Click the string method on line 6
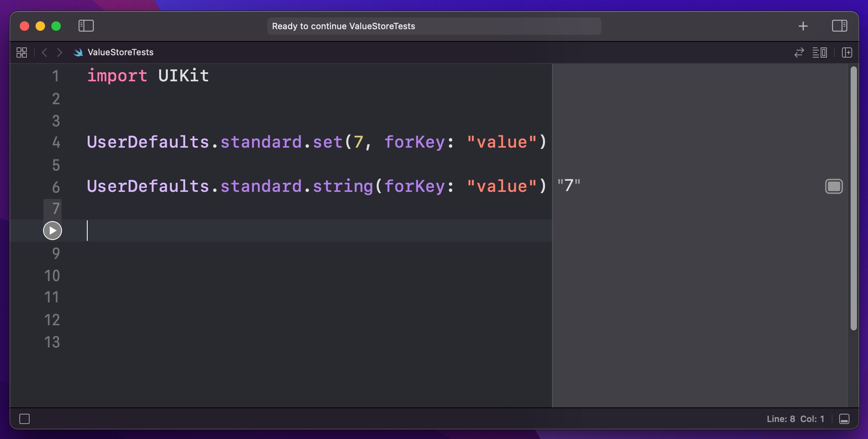Viewport: 868px width, 439px height. (343, 186)
